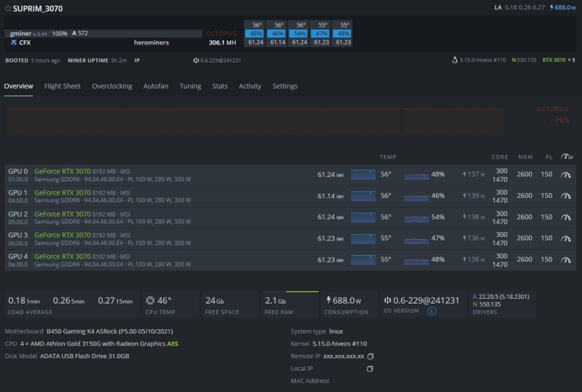
Task: Show OS version info
Action: [x=432, y=311]
